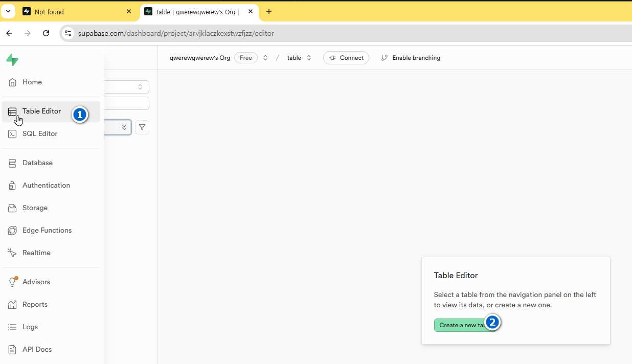Open the Advisors page

coord(36,282)
